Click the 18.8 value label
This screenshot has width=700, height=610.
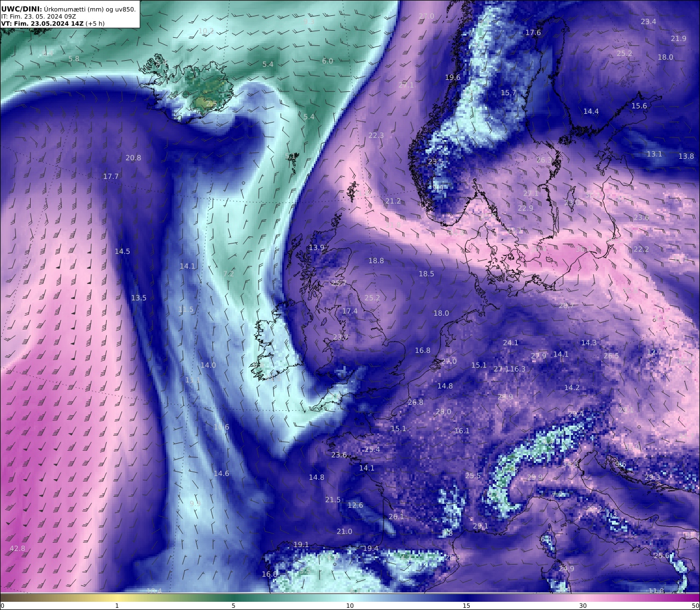tap(376, 260)
